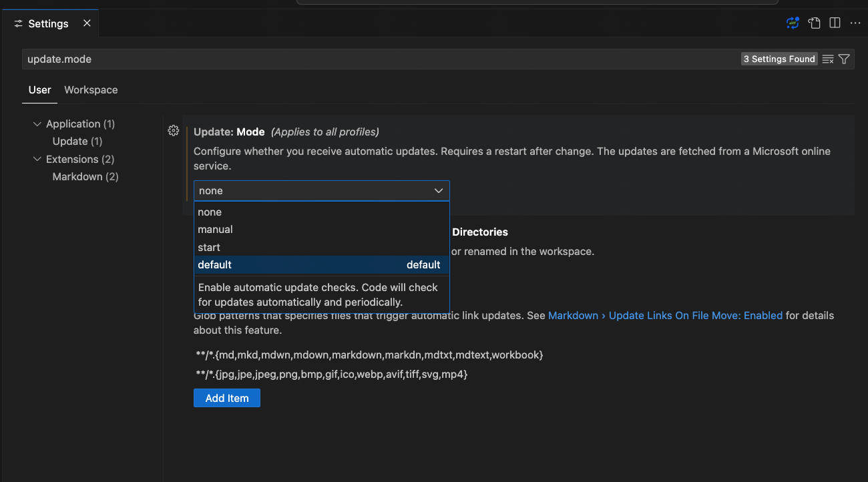Viewport: 868px width, 482px height.
Task: Split the editor to the right
Action: coord(835,23)
